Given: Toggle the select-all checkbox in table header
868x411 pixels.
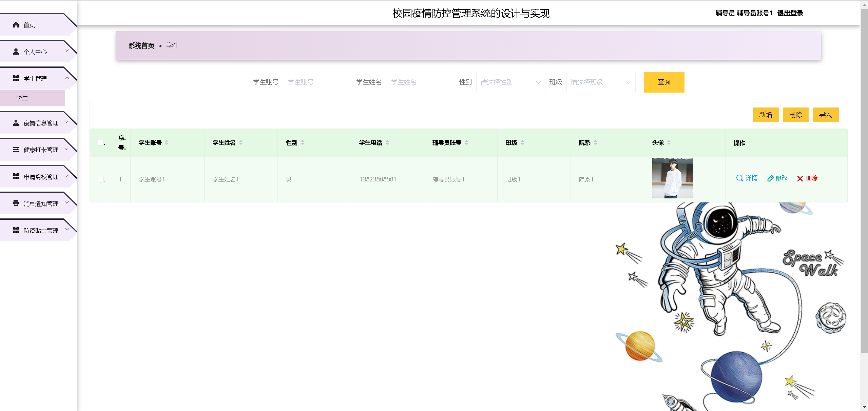Looking at the screenshot, I should [x=101, y=143].
